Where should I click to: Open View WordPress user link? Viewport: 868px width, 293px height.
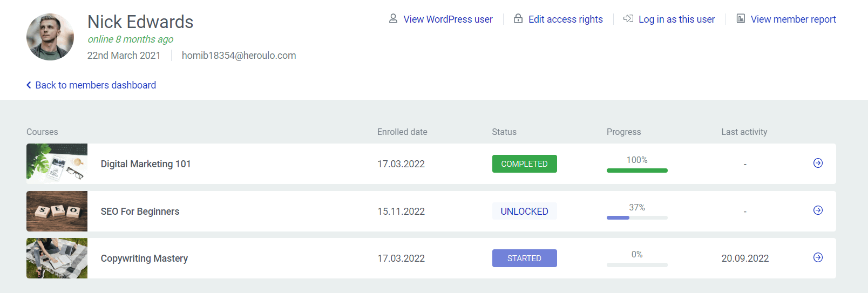coord(448,19)
